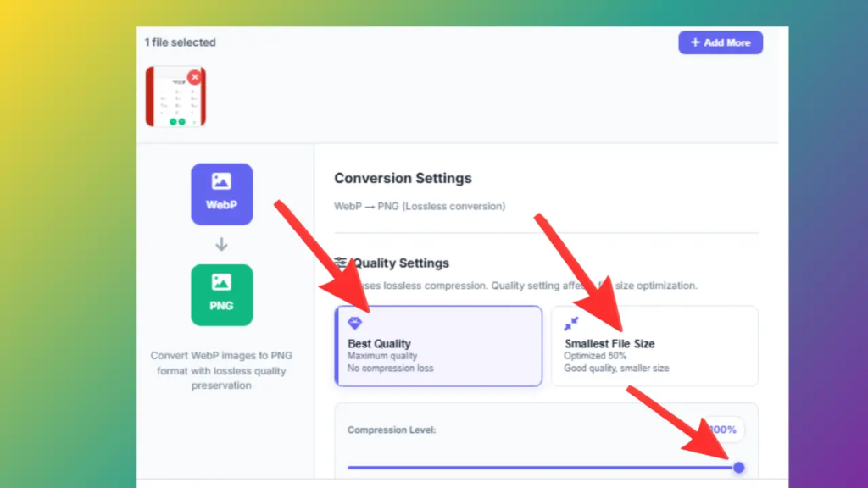Open the selected file thumbnail
The width and height of the screenshot is (868, 488).
click(x=175, y=97)
